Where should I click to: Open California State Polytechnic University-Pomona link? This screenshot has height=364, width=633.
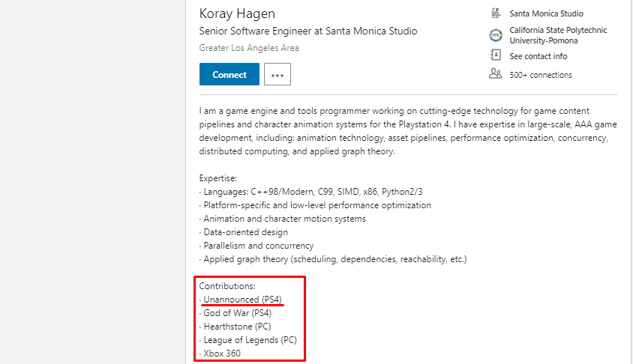coord(558,35)
